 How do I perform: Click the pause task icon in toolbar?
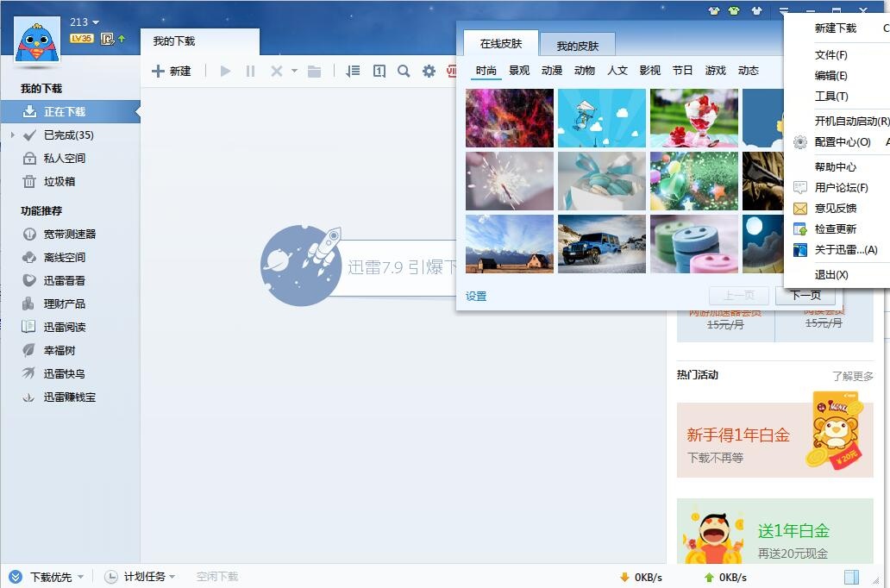pyautogui.click(x=250, y=71)
